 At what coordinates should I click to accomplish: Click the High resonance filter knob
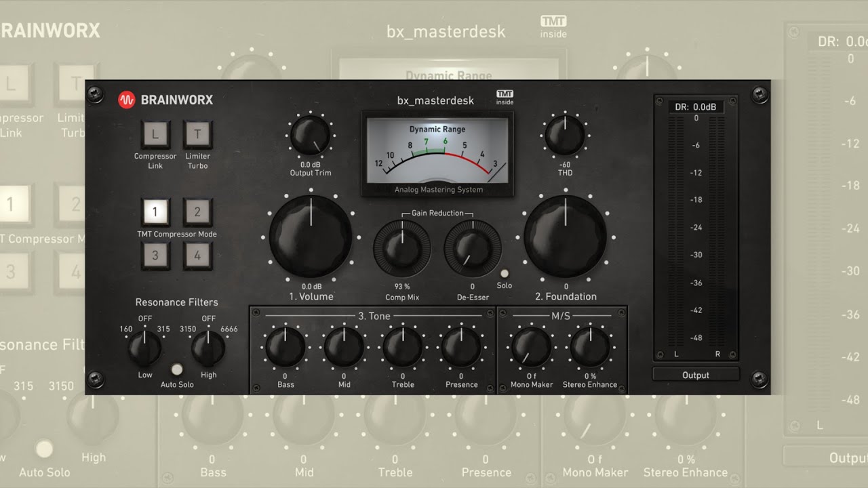[208, 349]
